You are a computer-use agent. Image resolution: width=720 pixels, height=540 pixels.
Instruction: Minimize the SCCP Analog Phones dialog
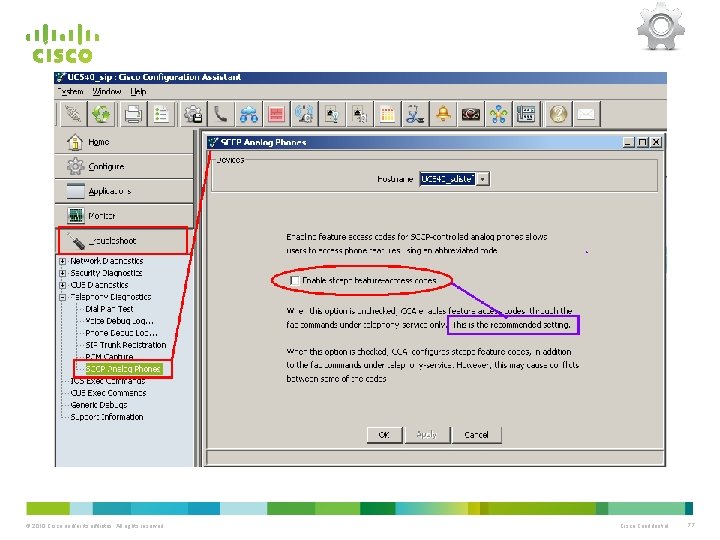(629, 142)
